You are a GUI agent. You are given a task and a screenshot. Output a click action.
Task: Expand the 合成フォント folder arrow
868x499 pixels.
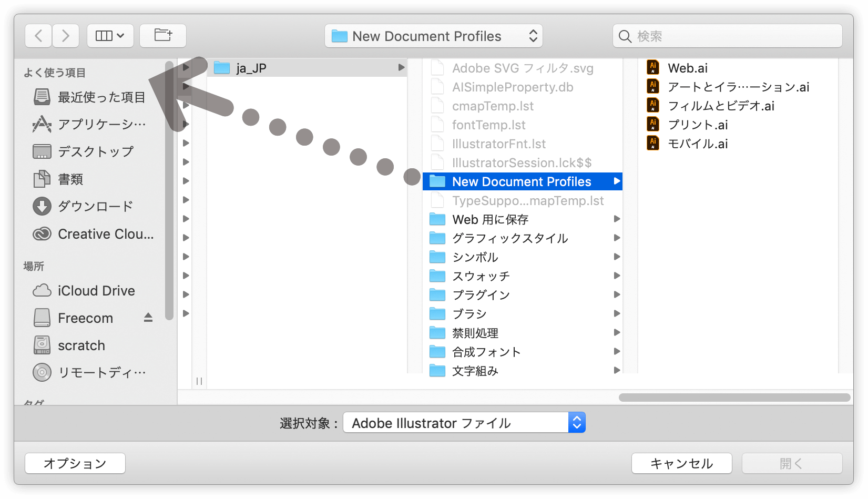click(x=617, y=351)
